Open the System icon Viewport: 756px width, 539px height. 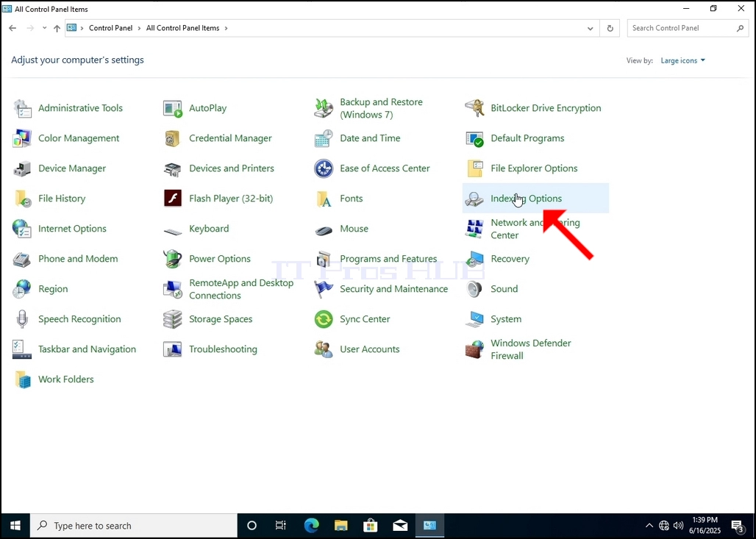[x=474, y=319]
